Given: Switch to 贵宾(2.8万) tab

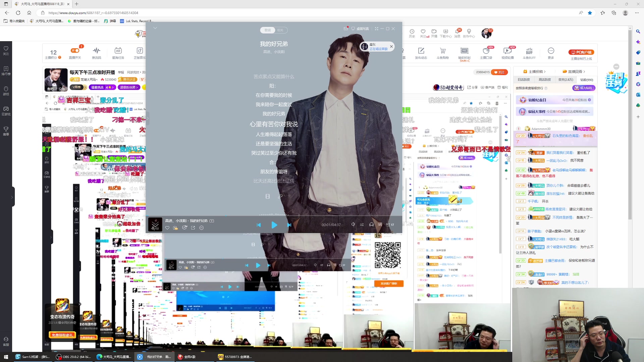Looking at the screenshot, I should tap(566, 80).
